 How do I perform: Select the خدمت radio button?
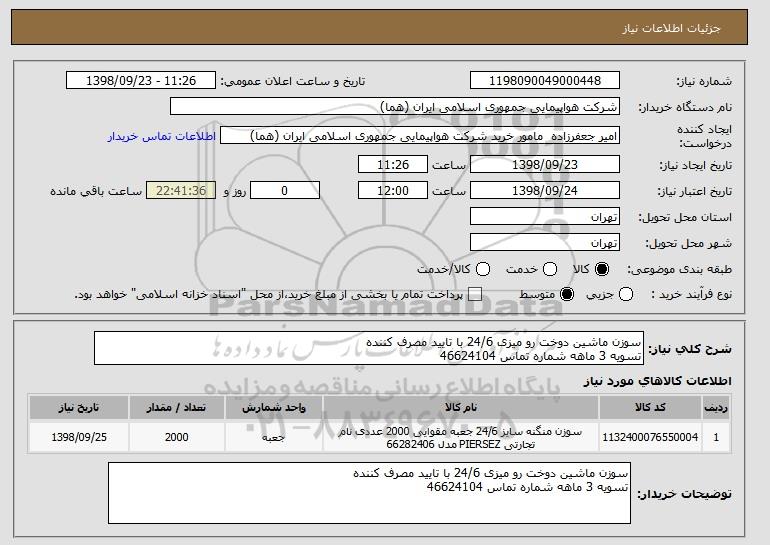(550, 269)
